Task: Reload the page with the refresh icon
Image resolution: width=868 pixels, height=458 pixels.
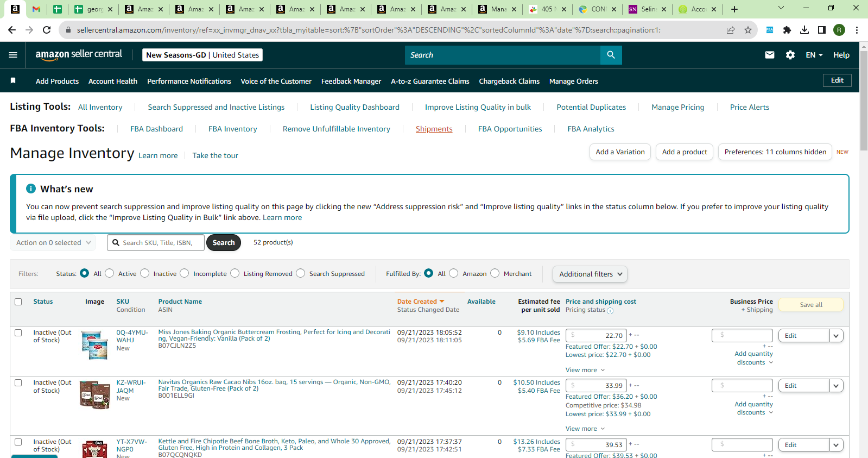Action: pos(47,30)
